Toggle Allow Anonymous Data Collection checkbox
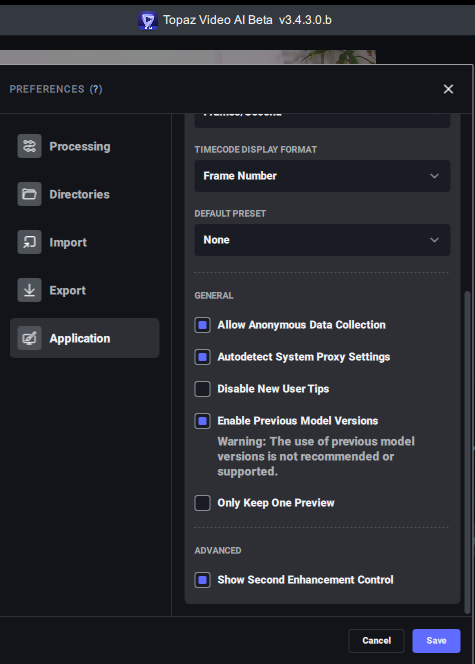This screenshot has height=664, width=475. [x=202, y=325]
